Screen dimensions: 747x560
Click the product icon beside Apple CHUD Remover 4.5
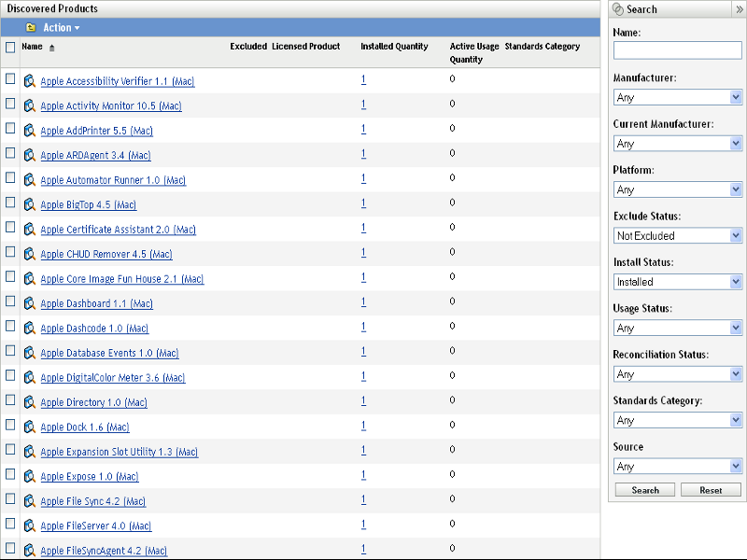[x=30, y=254]
